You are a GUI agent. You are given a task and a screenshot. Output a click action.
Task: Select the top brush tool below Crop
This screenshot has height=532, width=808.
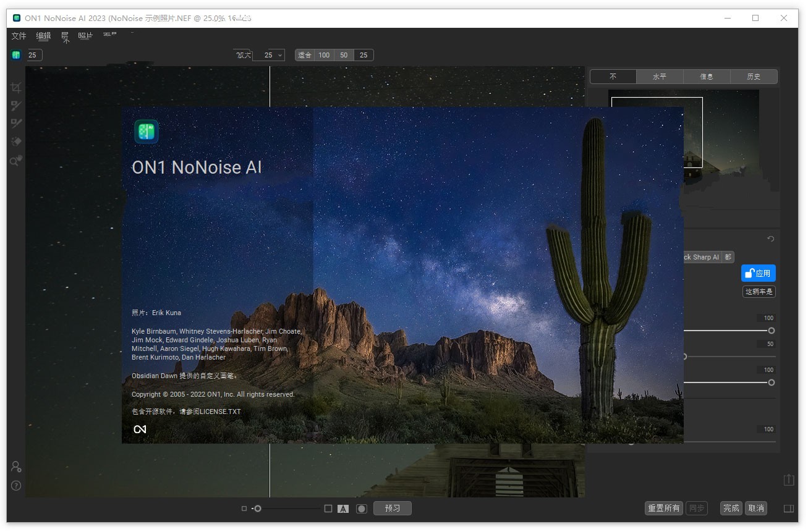16,106
